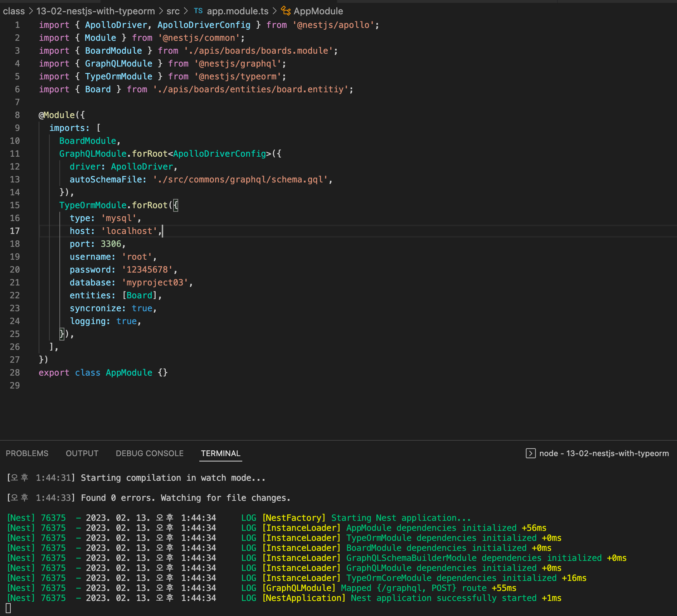Viewport: 677px width, 616px height.
Task: Click 'ApolloDriverConfig' in the line 1 import
Action: pyautogui.click(x=204, y=25)
